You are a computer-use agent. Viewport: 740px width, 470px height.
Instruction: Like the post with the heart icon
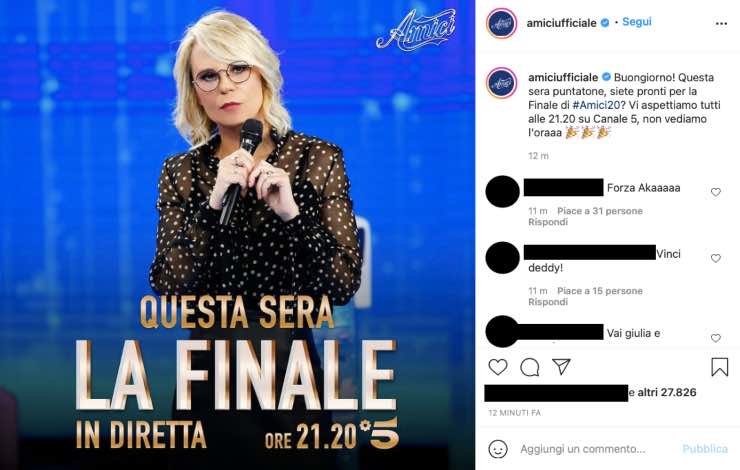[x=497, y=367]
